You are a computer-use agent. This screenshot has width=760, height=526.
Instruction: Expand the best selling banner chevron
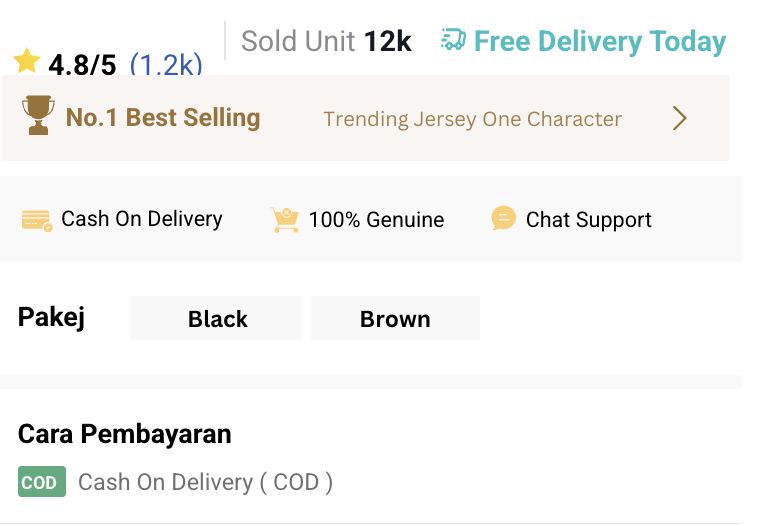[x=680, y=119]
